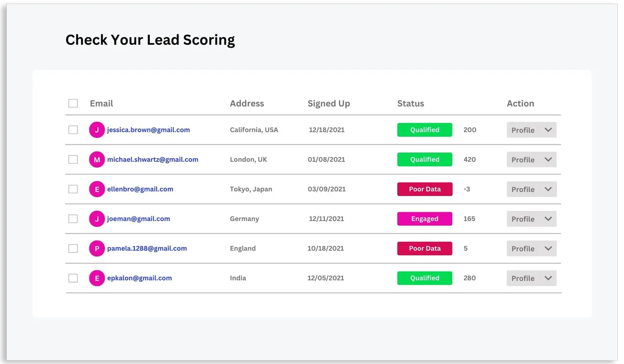624x364 pixels.
Task: Click the 12/18/2021 signed up date
Action: pyautogui.click(x=327, y=130)
